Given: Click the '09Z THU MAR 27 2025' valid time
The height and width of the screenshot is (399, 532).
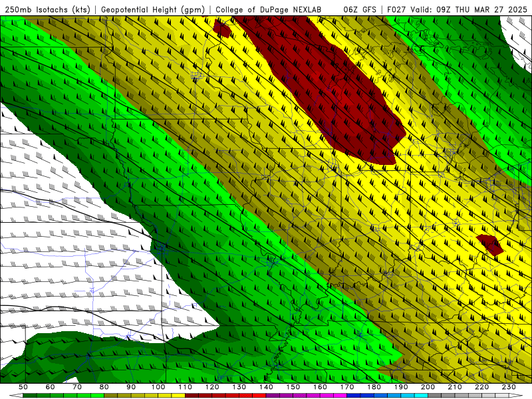Looking at the screenshot, I should click(481, 9).
